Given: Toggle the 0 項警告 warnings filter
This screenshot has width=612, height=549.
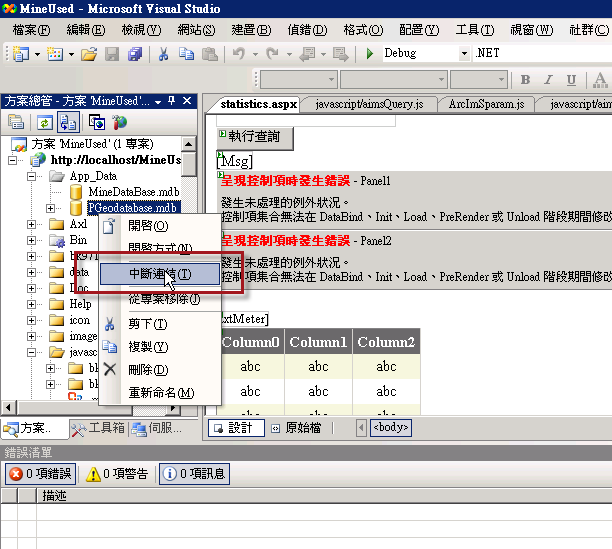Looking at the screenshot, I should pos(117,474).
